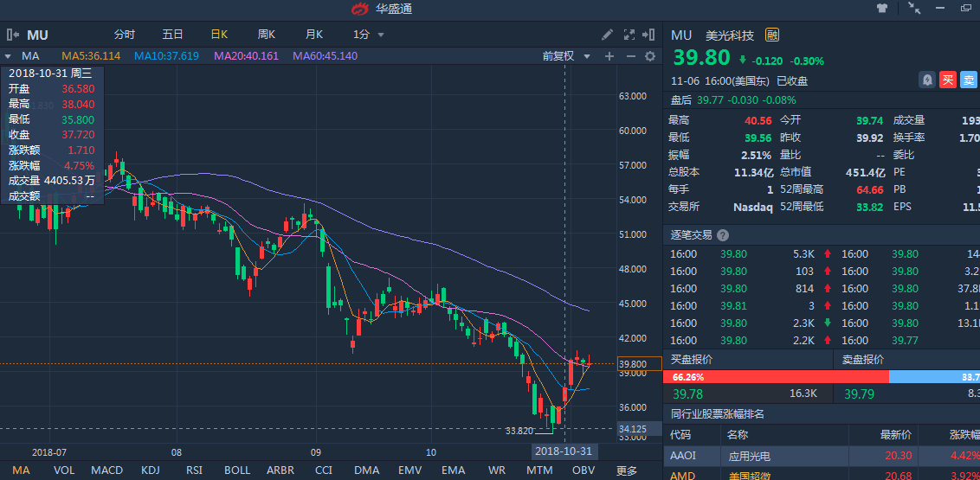Set a price alert with bell icon
The image size is (980, 480).
(927, 80)
